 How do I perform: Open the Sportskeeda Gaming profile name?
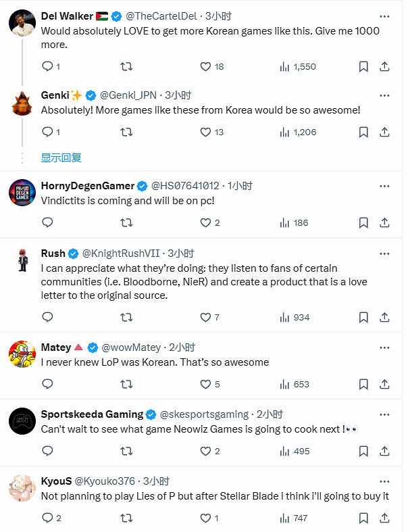92,414
